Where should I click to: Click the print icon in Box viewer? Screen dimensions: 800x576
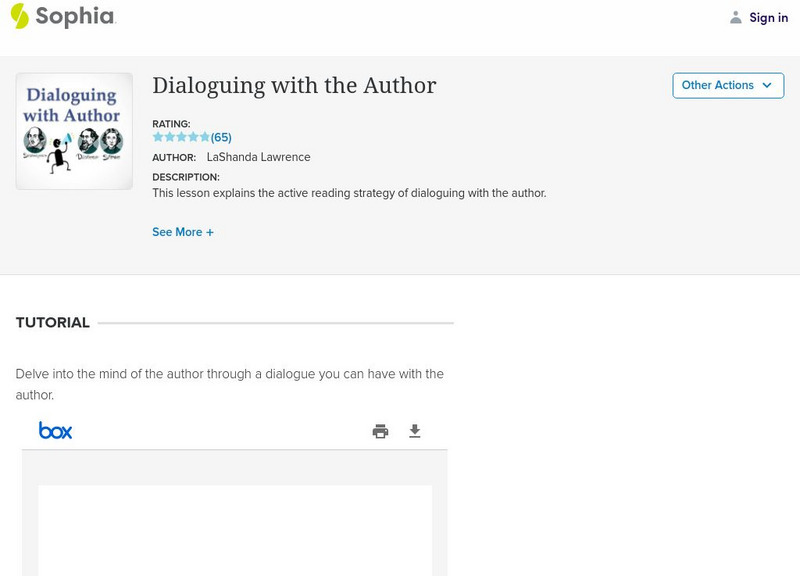[380, 431]
